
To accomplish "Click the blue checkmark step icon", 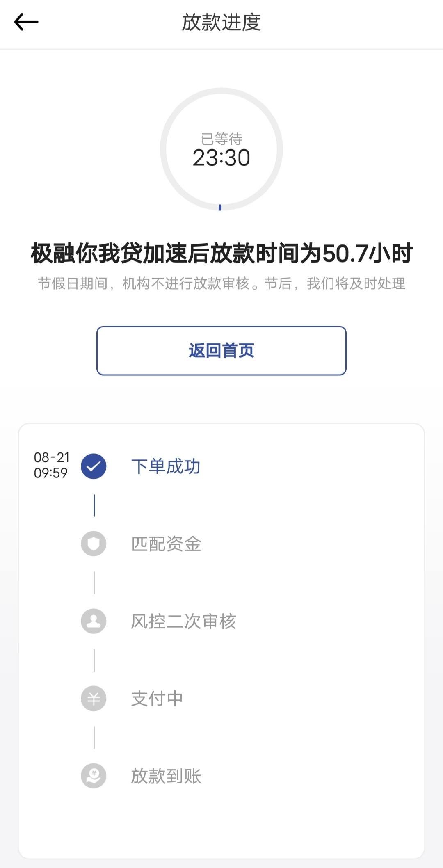I will [94, 466].
